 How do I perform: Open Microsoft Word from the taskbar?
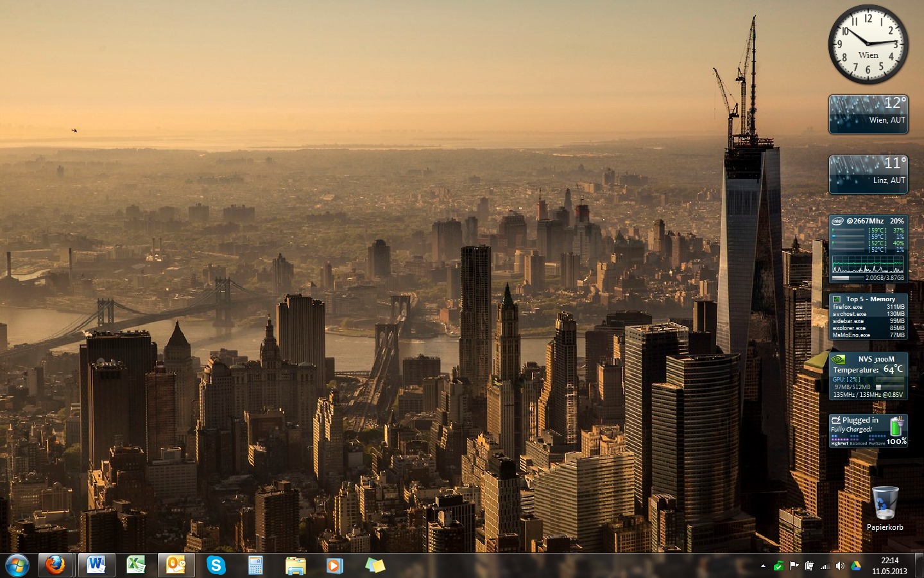(x=96, y=565)
